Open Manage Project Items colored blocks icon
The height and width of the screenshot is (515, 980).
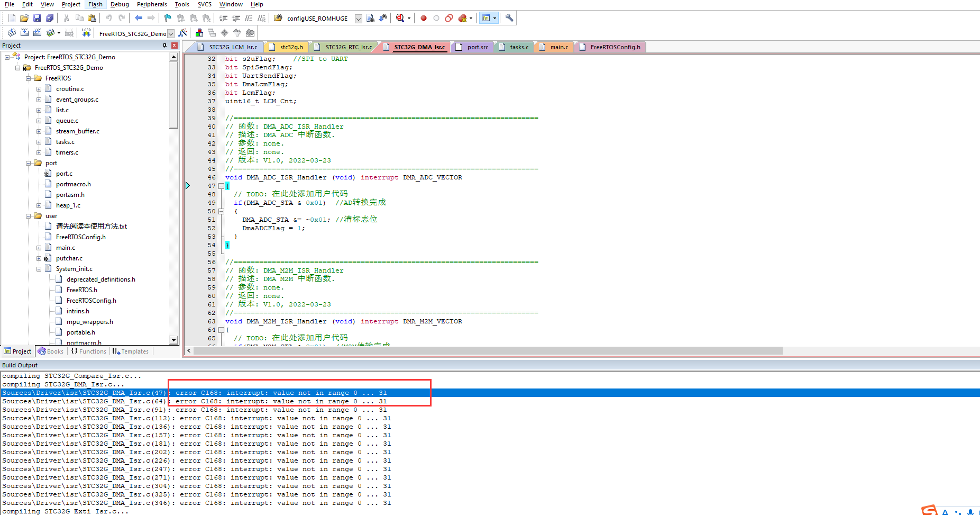click(199, 33)
